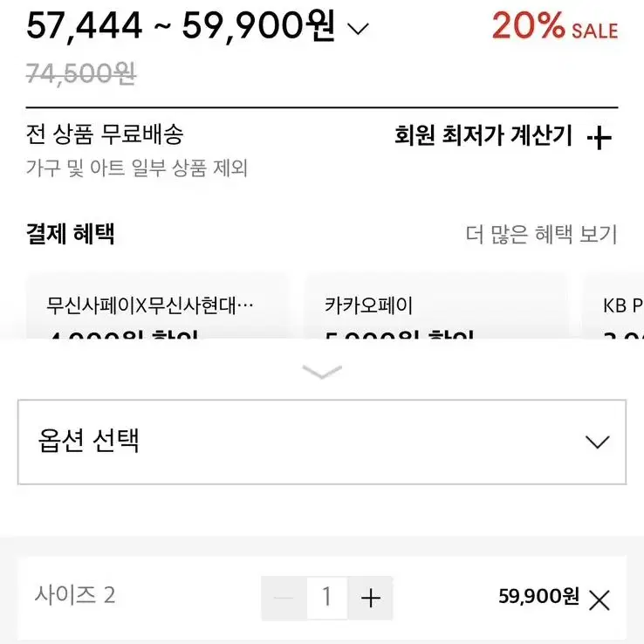644x644 pixels.
Task: Click the crossed-out 74,500원 original price
Action: click(80, 74)
